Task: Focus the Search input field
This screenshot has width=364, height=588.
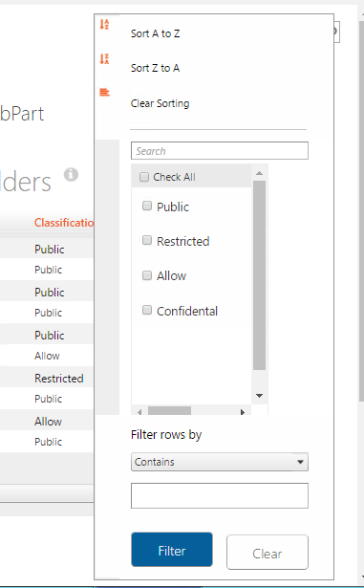Action: click(x=220, y=151)
